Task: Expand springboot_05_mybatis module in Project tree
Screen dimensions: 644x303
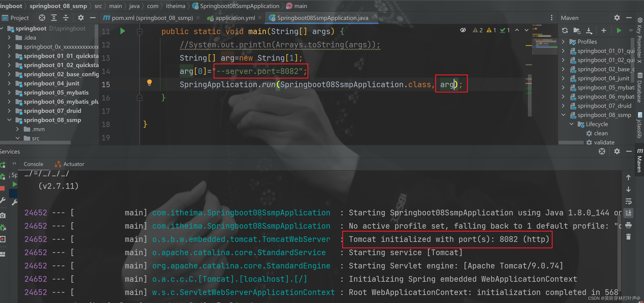Action: [9, 93]
